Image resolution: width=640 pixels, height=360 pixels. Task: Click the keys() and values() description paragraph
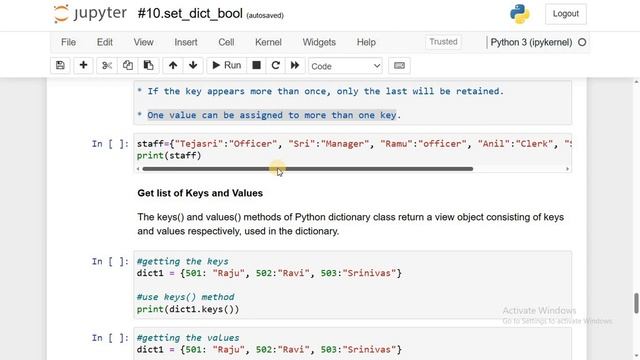point(351,224)
